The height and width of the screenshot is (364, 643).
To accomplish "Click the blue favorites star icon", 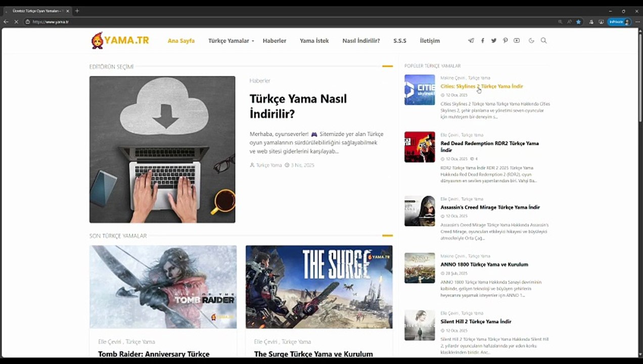I will 578,22.
